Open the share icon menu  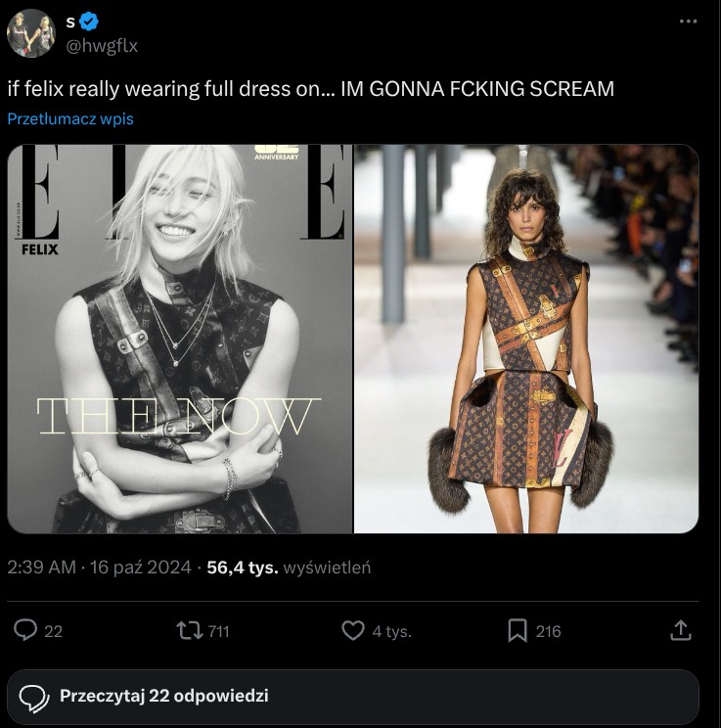[681, 630]
